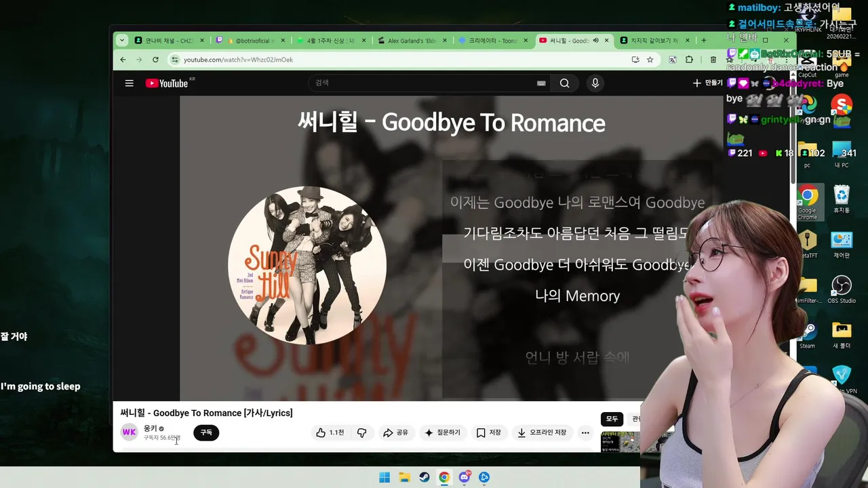Mute the audio on the 써니힐 tab

(595, 41)
